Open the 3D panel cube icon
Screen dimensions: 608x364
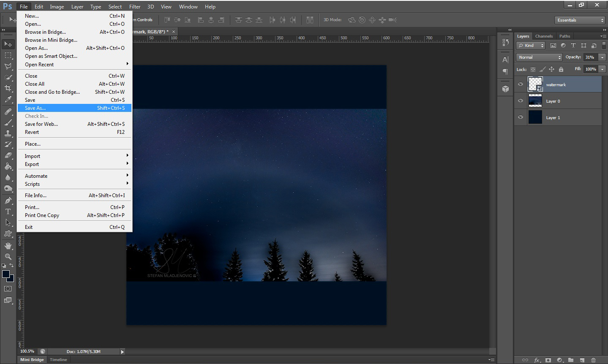click(x=505, y=89)
